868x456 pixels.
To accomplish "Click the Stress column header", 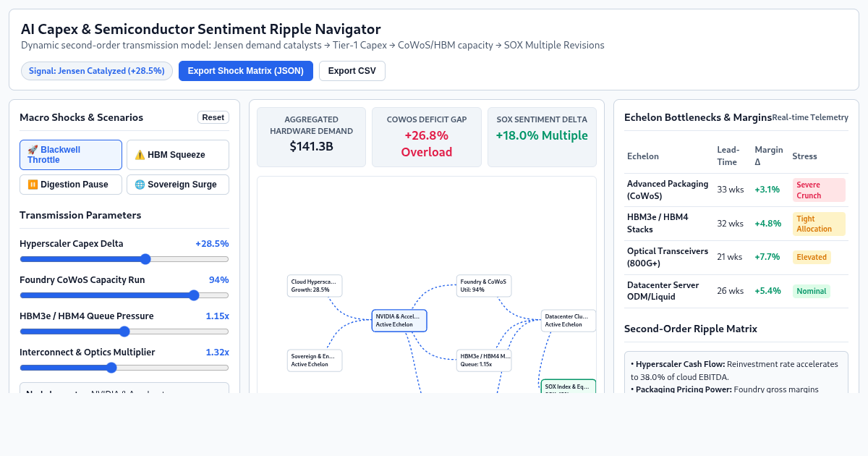I will 804,156.
